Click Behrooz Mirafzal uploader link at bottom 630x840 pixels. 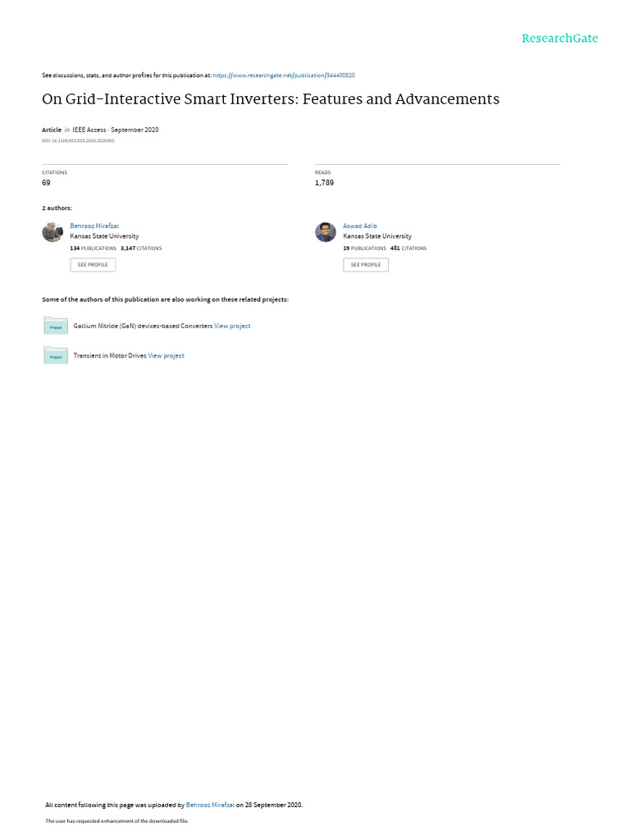[x=210, y=805]
